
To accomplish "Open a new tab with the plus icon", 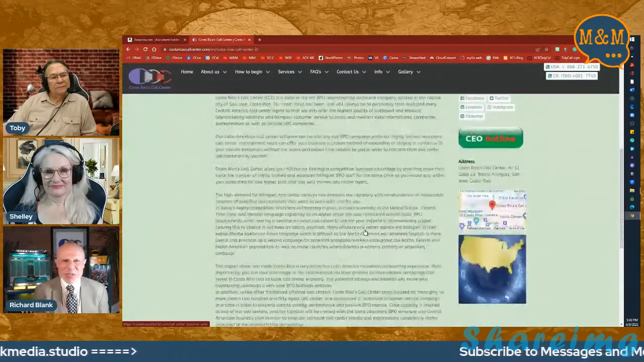I will 260,40.
